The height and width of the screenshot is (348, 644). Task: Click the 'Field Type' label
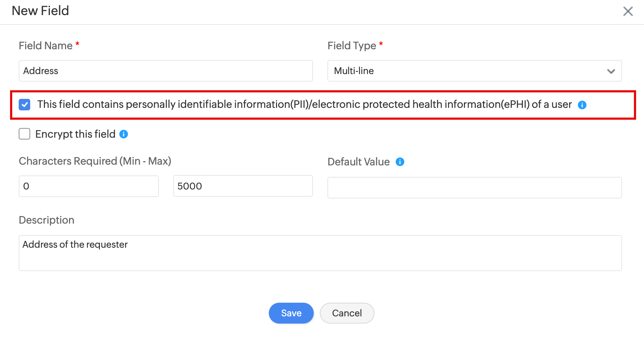coord(351,46)
